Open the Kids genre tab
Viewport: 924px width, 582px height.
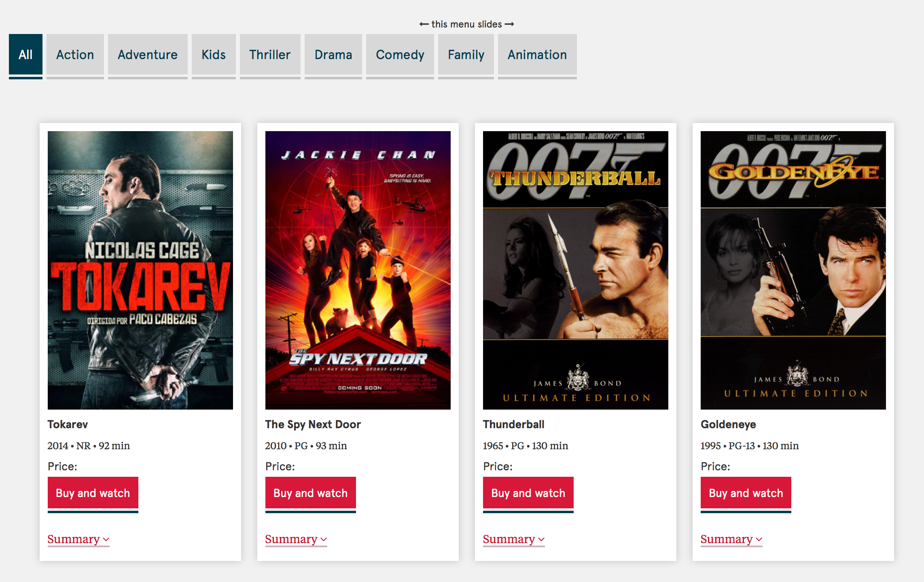pos(213,55)
